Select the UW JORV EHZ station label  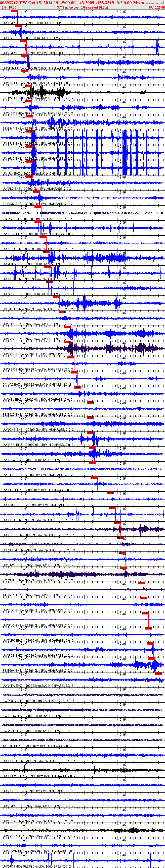coord(38,264)
